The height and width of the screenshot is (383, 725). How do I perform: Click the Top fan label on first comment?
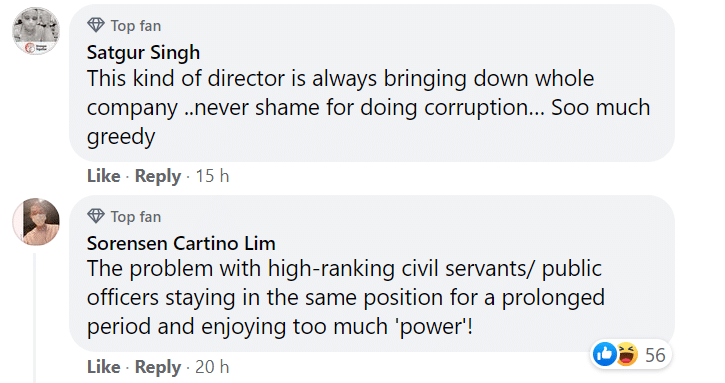pyautogui.click(x=136, y=26)
